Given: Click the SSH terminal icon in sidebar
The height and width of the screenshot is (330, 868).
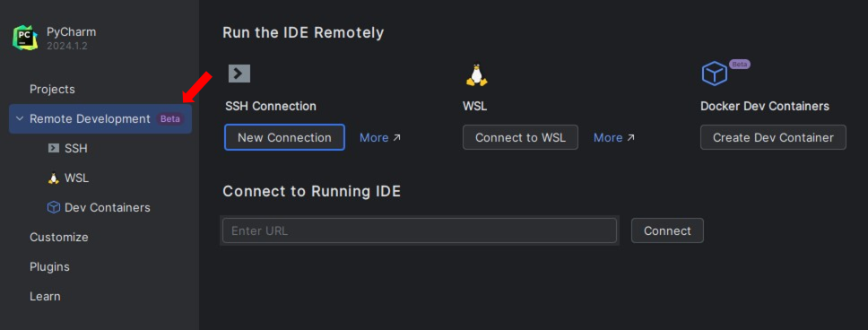Looking at the screenshot, I should click(54, 148).
